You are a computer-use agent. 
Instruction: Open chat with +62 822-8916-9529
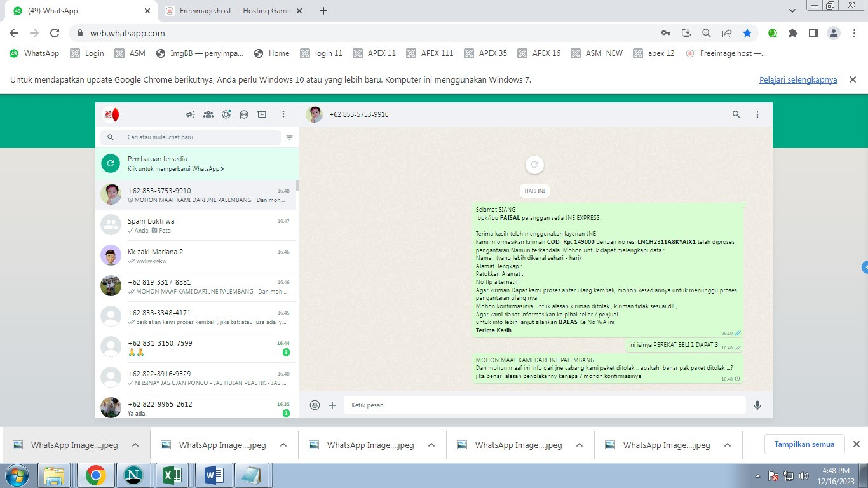[x=196, y=378]
